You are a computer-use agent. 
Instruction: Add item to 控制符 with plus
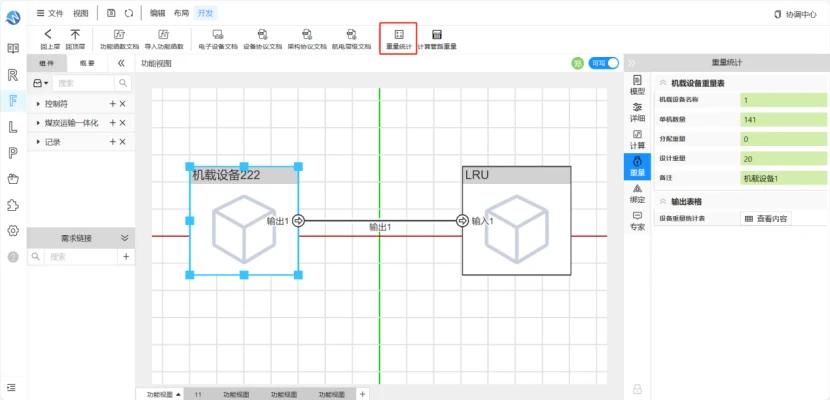(x=112, y=104)
